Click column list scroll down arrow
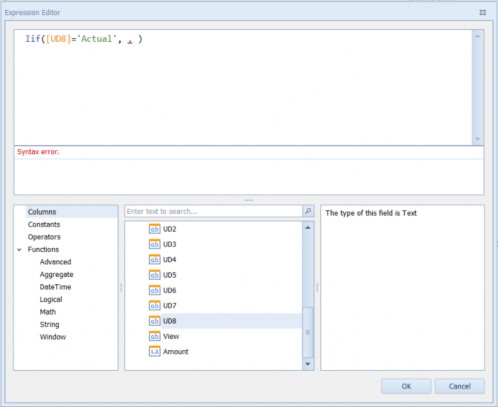The height and width of the screenshot is (407, 498). (308, 364)
